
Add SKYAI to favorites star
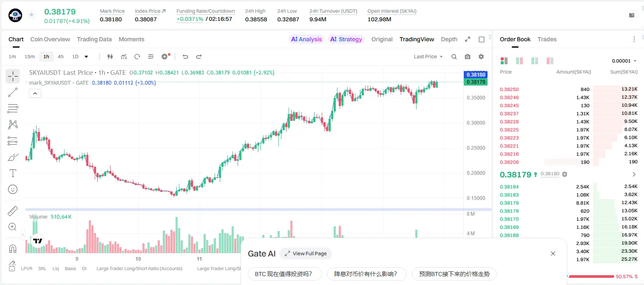(31, 15)
